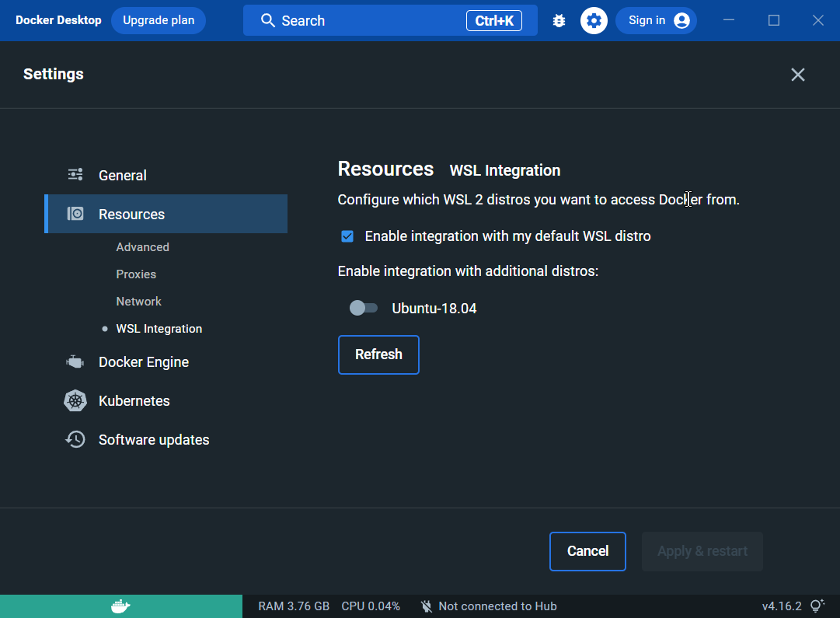
Task: Navigate to Advanced resources settings
Action: click(142, 246)
